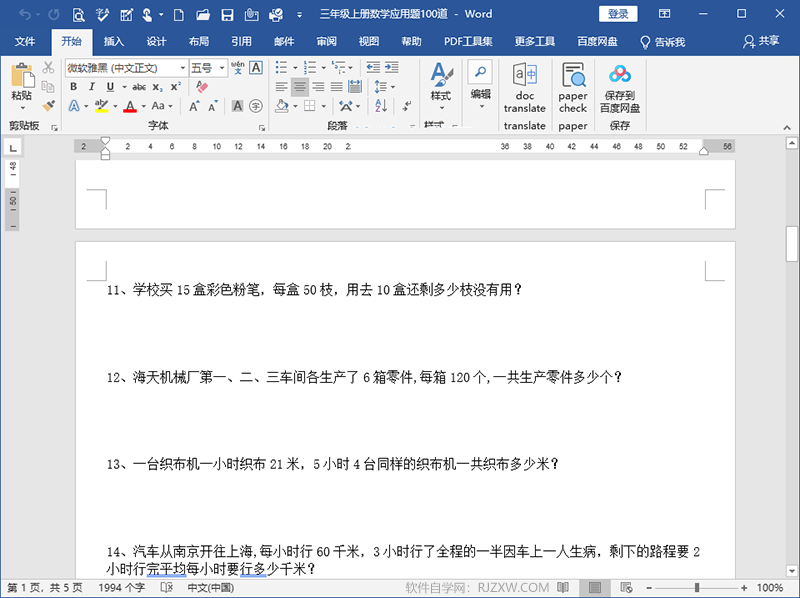The image size is (800, 598).
Task: Open the 审阅 ribbon tab
Action: (x=327, y=41)
